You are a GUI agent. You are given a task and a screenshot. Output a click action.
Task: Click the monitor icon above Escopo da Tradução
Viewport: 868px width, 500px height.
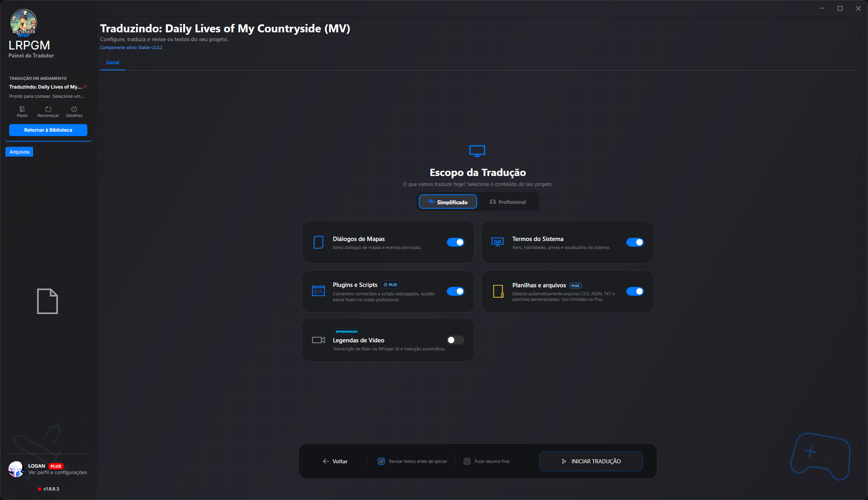[x=477, y=151]
